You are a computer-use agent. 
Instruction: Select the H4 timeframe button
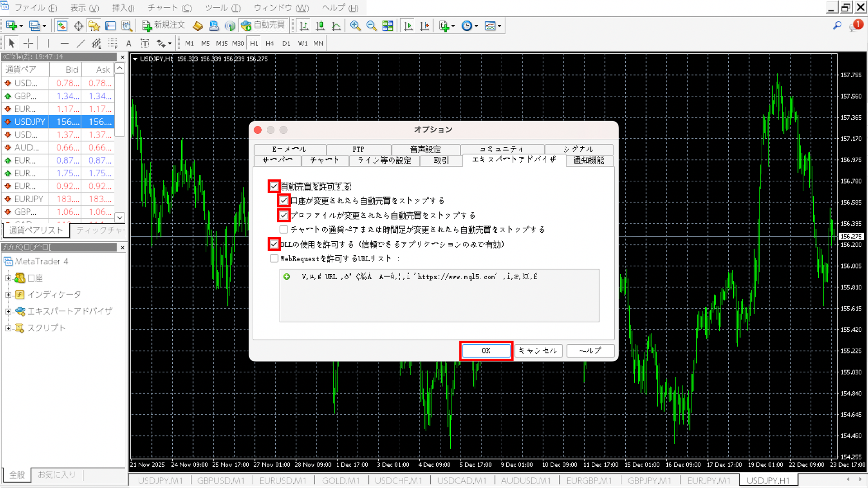point(270,43)
